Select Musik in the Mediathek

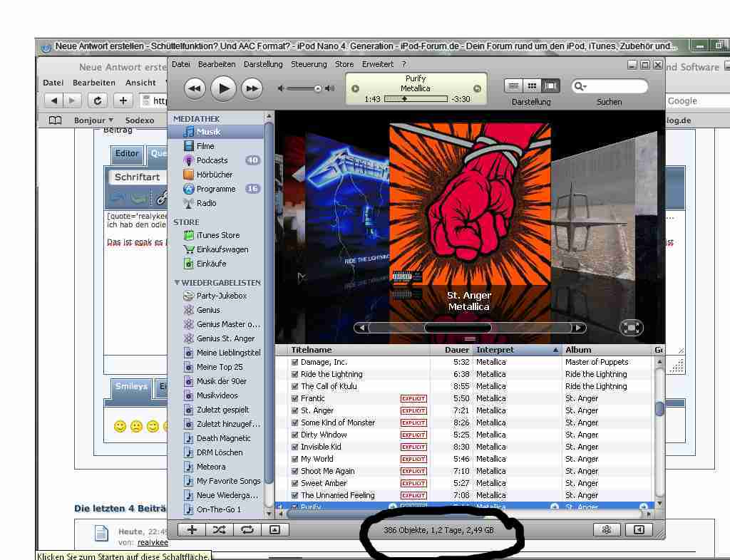pos(217,132)
